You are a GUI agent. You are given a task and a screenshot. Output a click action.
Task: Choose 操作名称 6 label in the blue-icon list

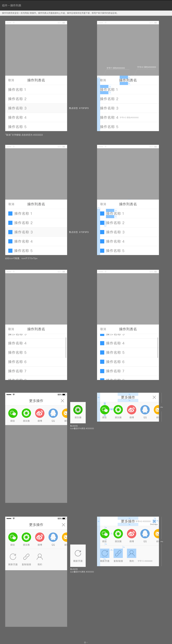pyautogui.click(x=115, y=362)
